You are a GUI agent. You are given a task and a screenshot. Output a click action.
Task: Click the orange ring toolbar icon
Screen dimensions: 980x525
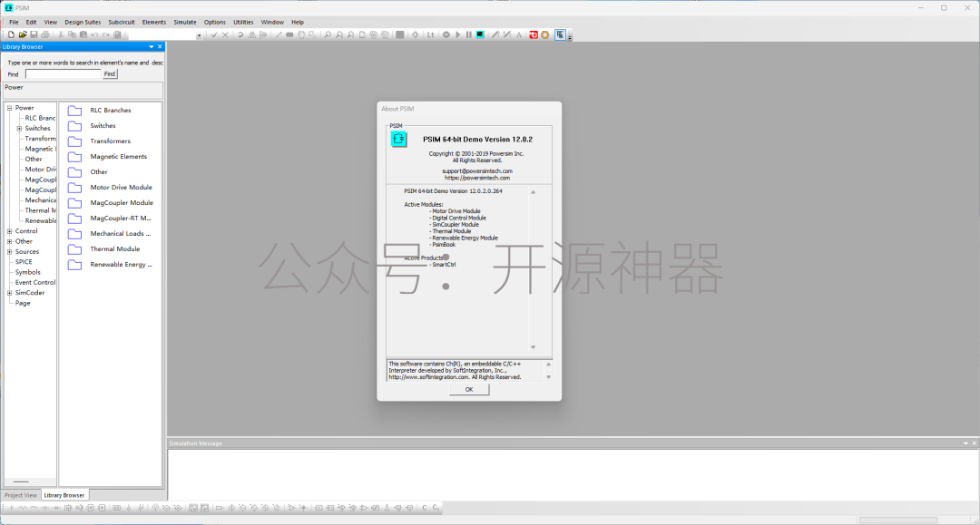[x=545, y=35]
